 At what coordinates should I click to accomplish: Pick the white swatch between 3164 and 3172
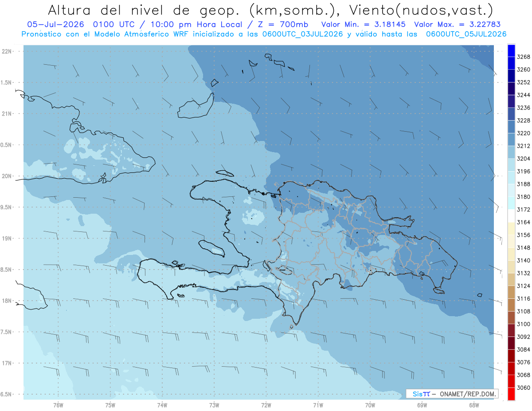511,216
